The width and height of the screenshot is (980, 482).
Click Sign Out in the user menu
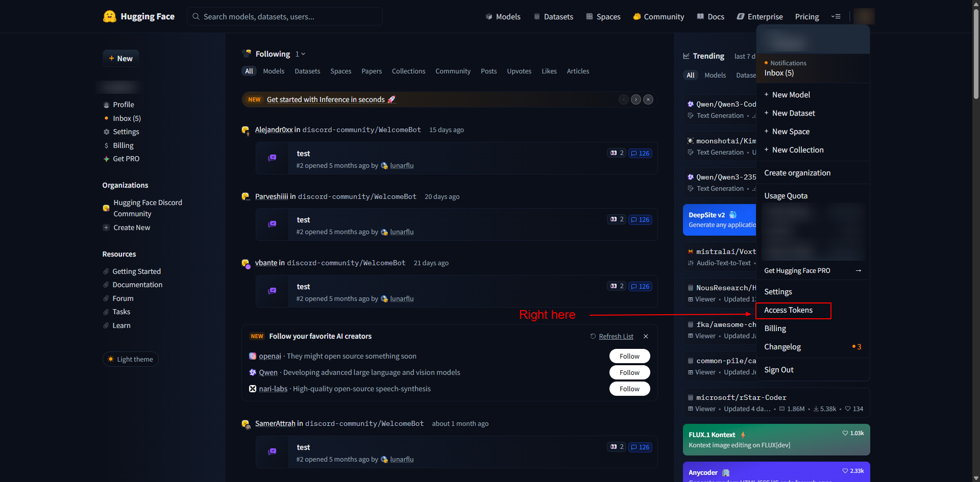click(779, 370)
